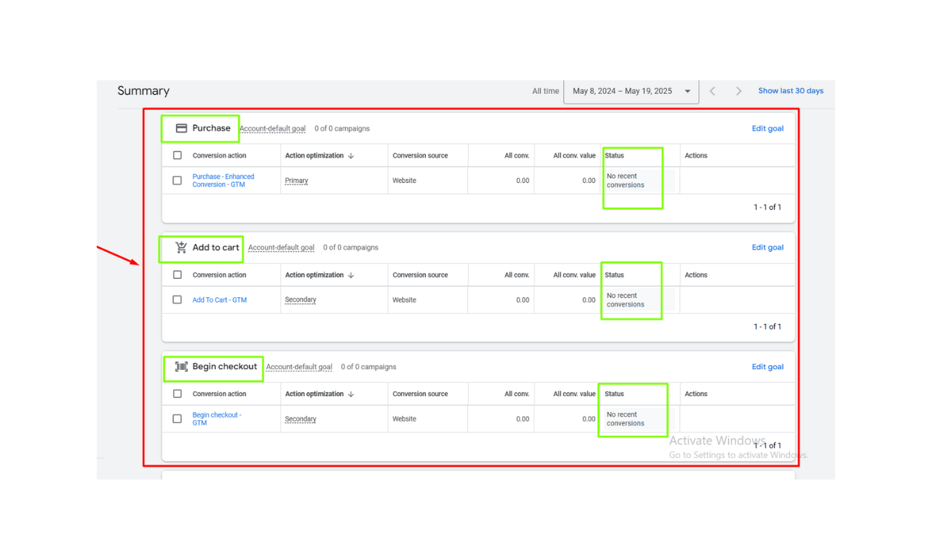Click the next date range chevron
The height and width of the screenshot is (560, 932).
(738, 91)
